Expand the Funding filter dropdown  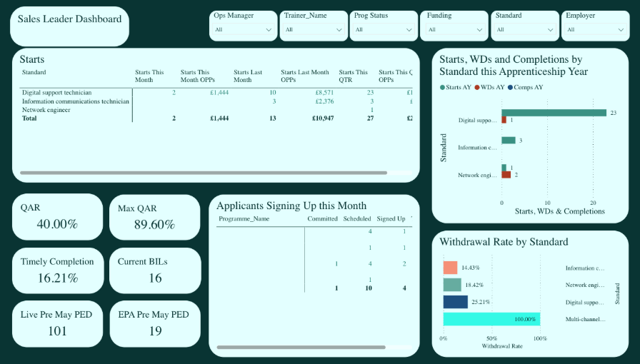(x=454, y=30)
